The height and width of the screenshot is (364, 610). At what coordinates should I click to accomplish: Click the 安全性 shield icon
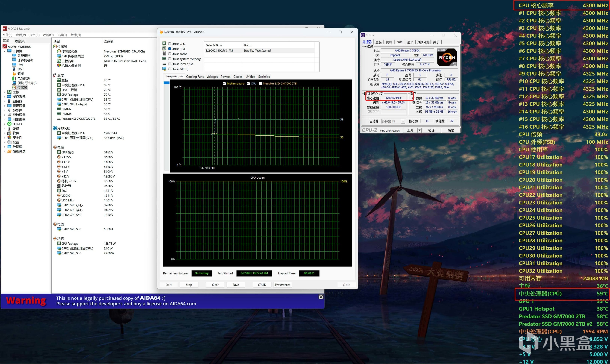9,138
